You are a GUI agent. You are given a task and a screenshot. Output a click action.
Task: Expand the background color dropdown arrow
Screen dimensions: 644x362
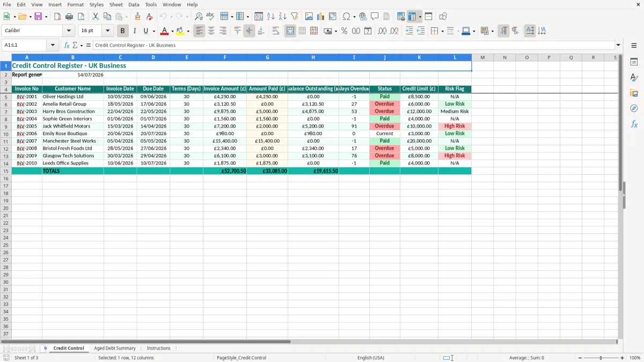188,31
